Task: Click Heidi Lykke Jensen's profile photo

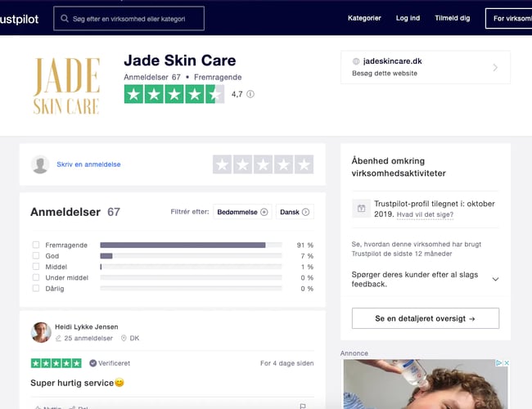Action: [x=41, y=332]
